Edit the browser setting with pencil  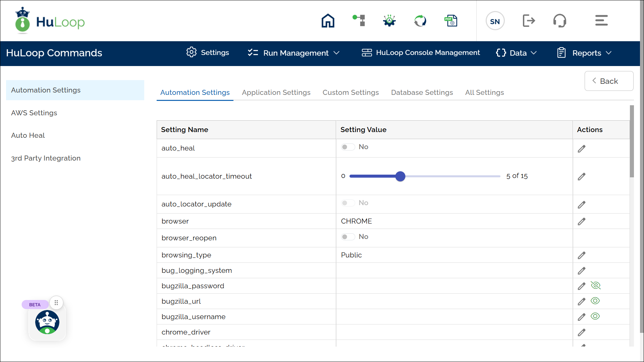pyautogui.click(x=582, y=222)
